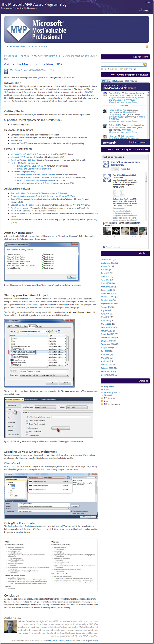The height and width of the screenshot is (644, 154).
Task: Open the Kinect Paint link
Action: (16, 211)
